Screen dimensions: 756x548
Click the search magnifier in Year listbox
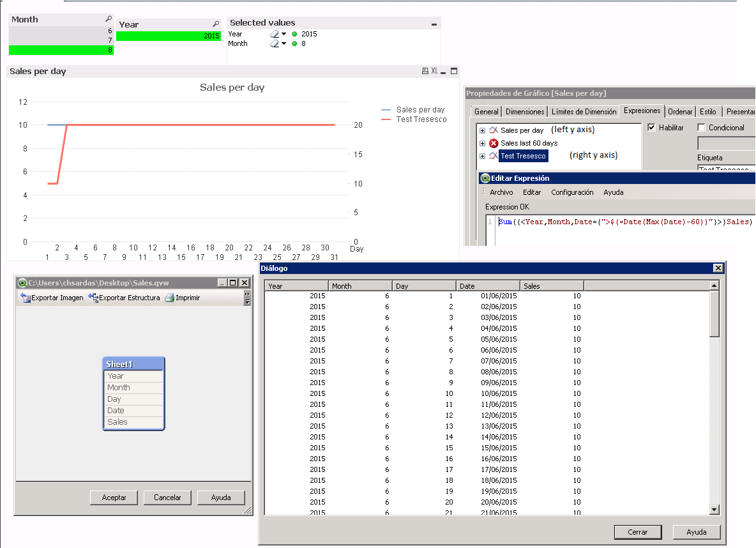point(216,24)
